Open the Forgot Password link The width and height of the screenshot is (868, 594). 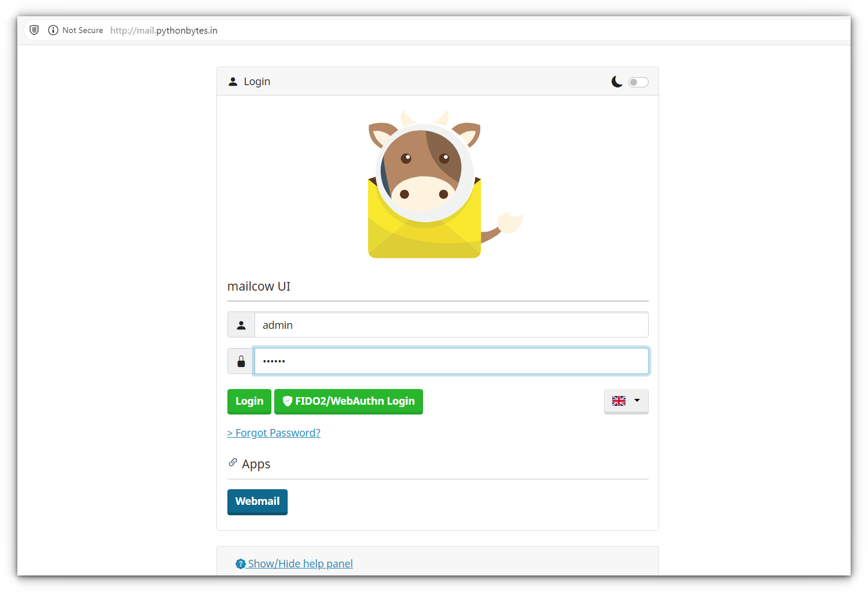point(274,432)
